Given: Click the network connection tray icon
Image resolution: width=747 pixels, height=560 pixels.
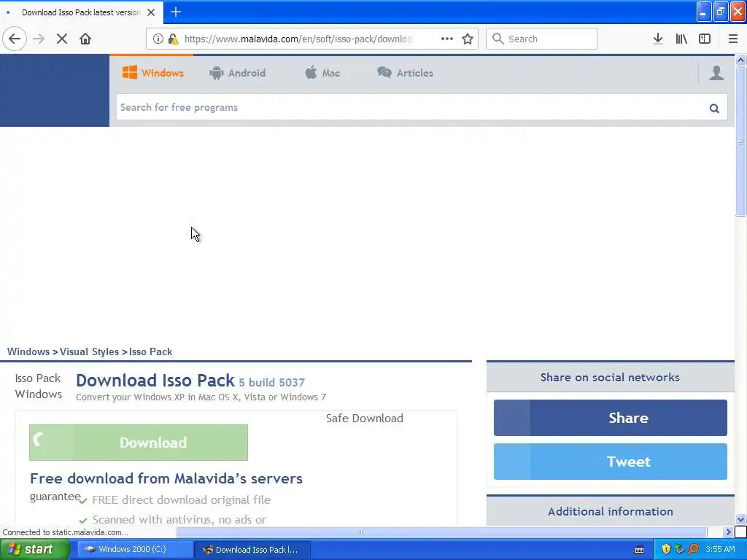Looking at the screenshot, I should [679, 549].
